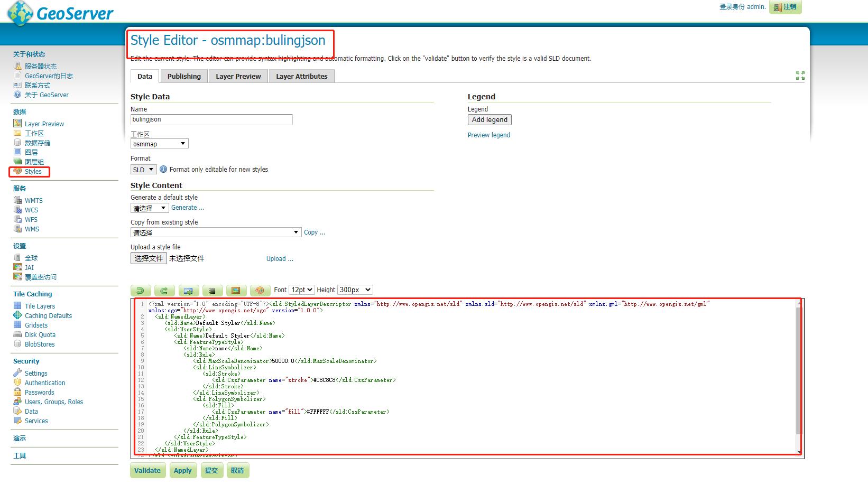Click the 联系方式 sidebar icon
Viewport: 868px width, 485px height.
(x=17, y=85)
